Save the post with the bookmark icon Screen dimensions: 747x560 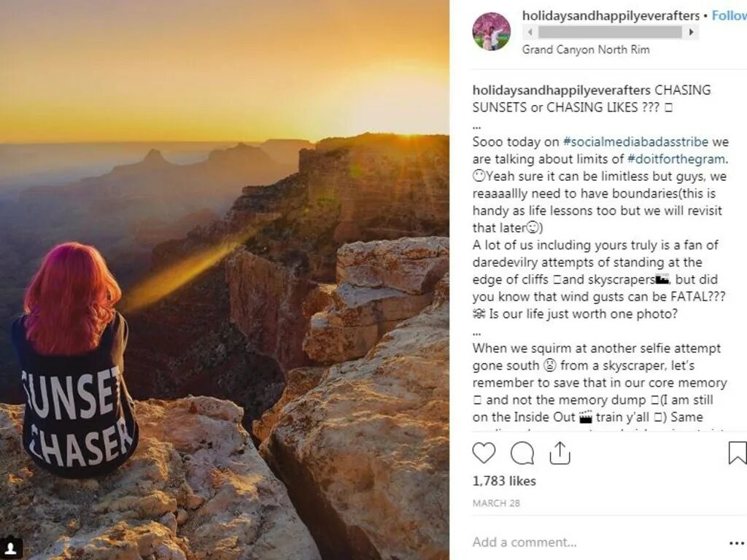737,453
